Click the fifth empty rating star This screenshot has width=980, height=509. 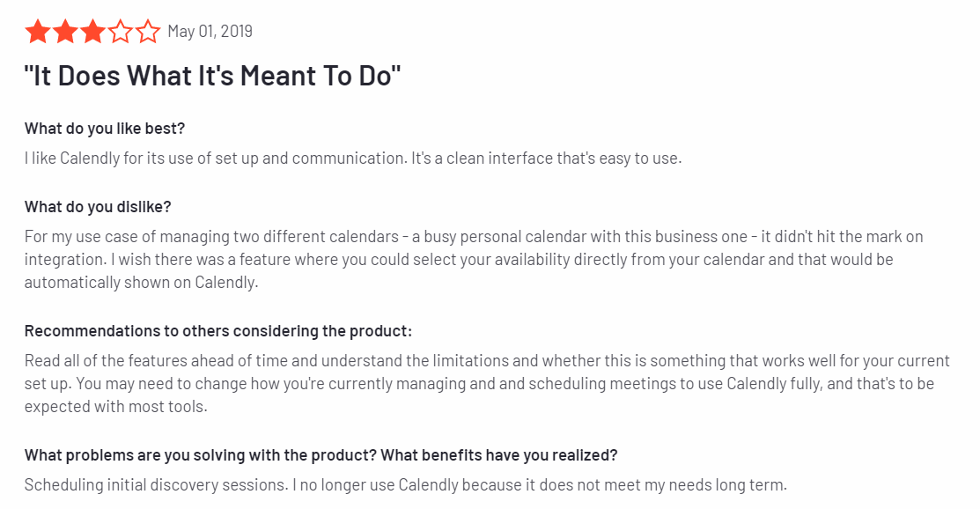click(147, 33)
